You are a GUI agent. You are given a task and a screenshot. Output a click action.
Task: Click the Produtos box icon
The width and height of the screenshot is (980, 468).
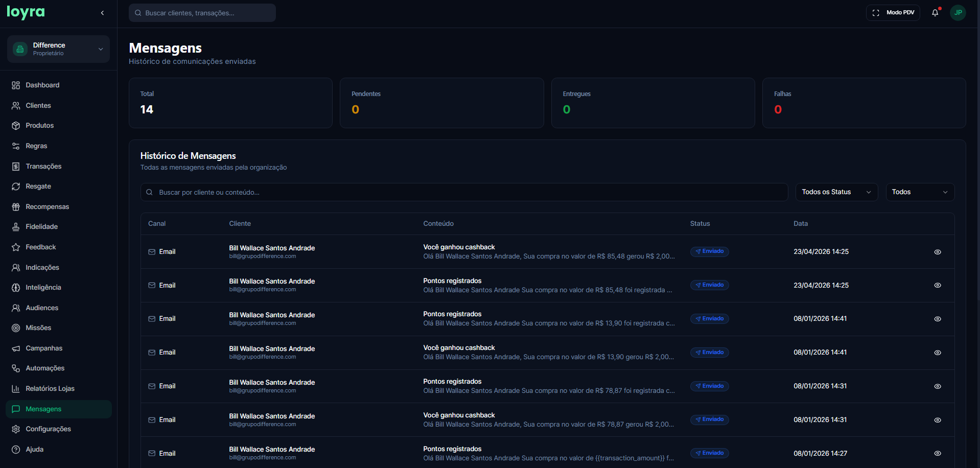[x=16, y=126]
